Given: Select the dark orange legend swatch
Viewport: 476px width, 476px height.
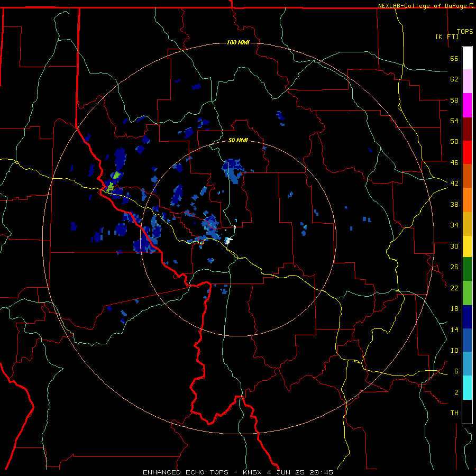Looking at the screenshot, I should click(467, 176).
